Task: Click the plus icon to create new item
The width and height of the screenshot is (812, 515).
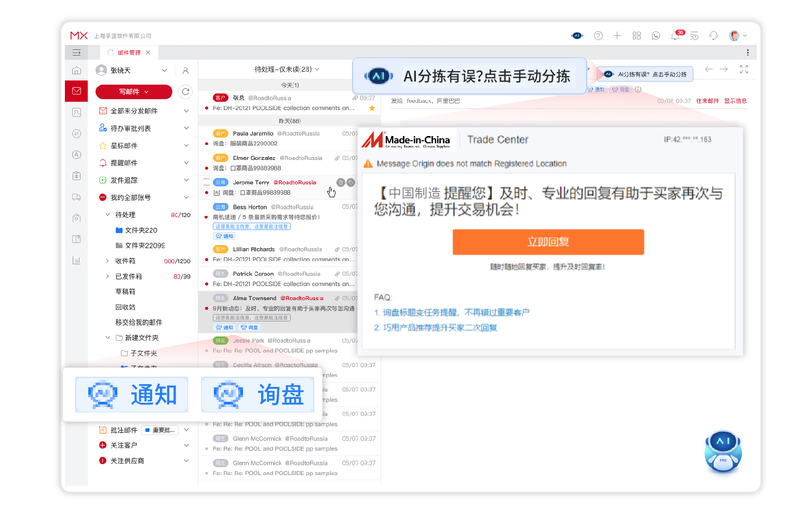Action: [x=617, y=35]
